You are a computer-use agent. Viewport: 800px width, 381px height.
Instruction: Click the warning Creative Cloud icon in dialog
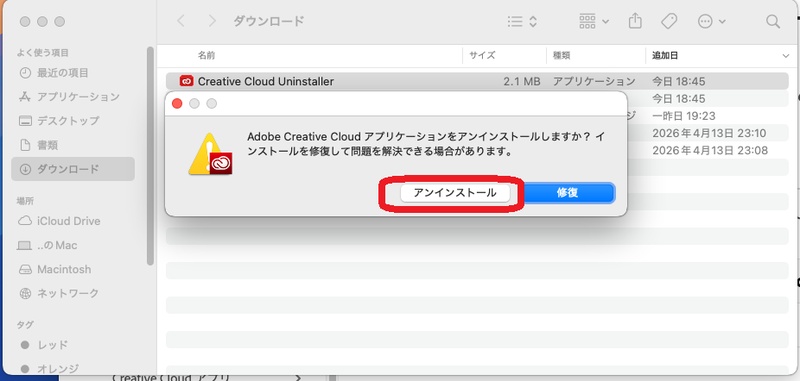(x=210, y=154)
